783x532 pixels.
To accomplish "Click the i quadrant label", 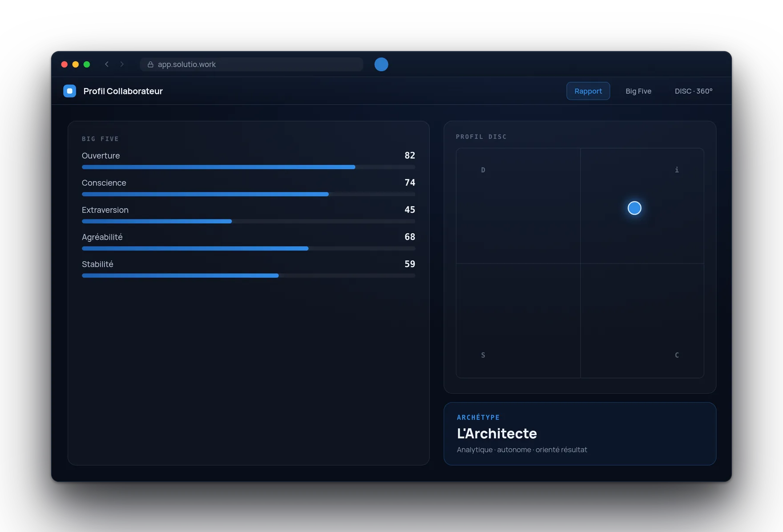I will (x=677, y=169).
